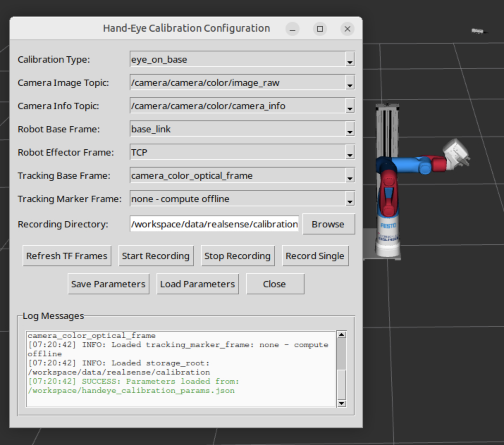The height and width of the screenshot is (445, 504).
Task: Save Parameters to file
Action: pyautogui.click(x=108, y=284)
